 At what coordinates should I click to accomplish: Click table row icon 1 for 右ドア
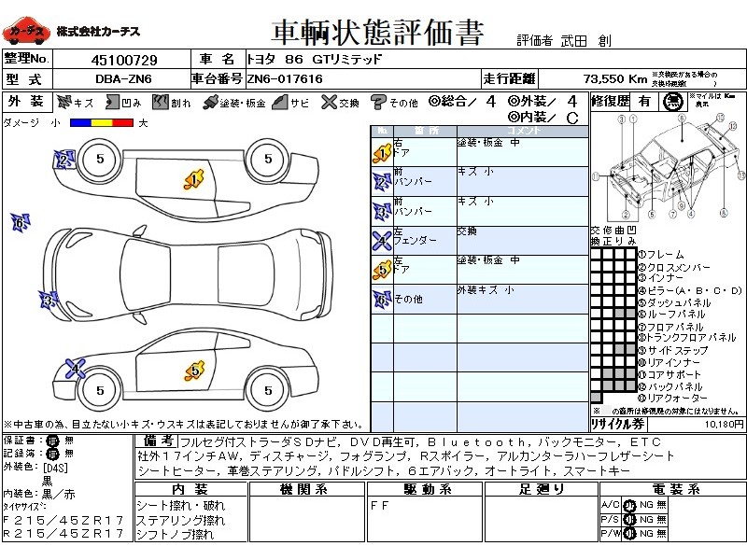(382, 153)
